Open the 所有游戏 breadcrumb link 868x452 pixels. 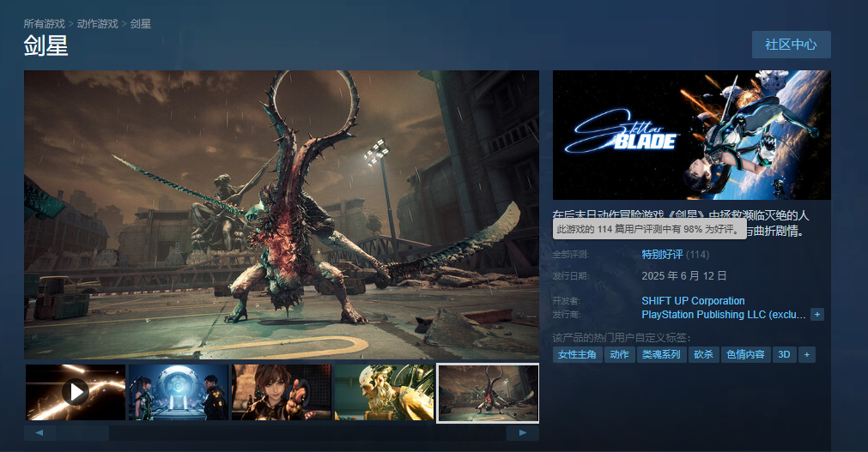(x=45, y=24)
